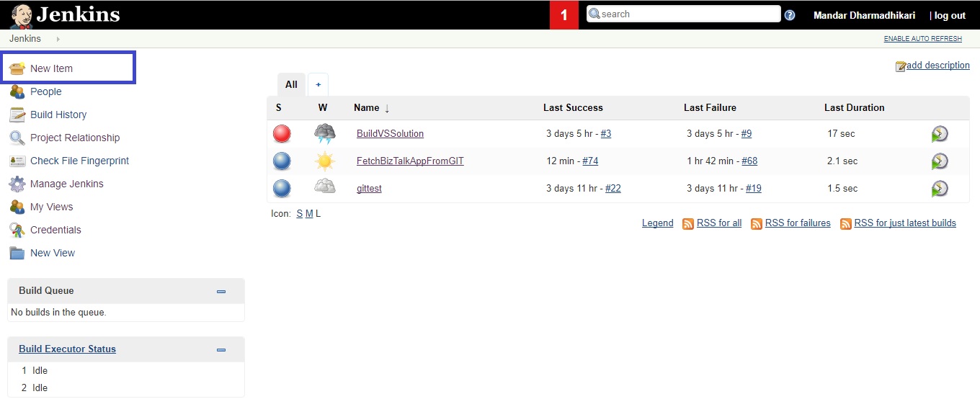Click the Jenkins breadcrumb link
The width and height of the screenshot is (980, 412).
pyautogui.click(x=25, y=39)
